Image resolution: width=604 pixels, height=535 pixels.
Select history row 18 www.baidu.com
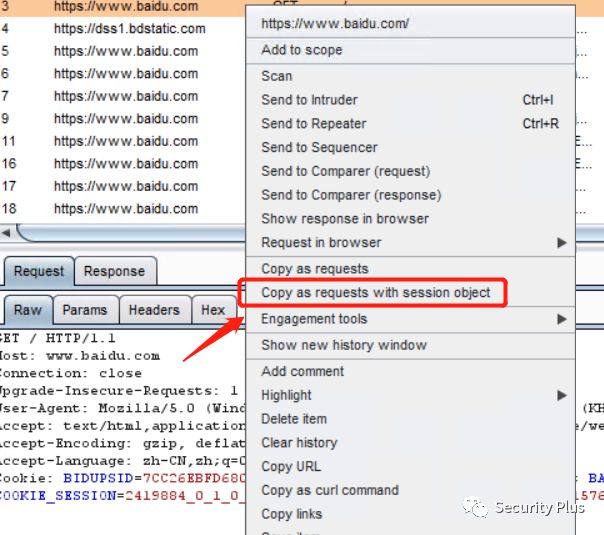pos(122,209)
